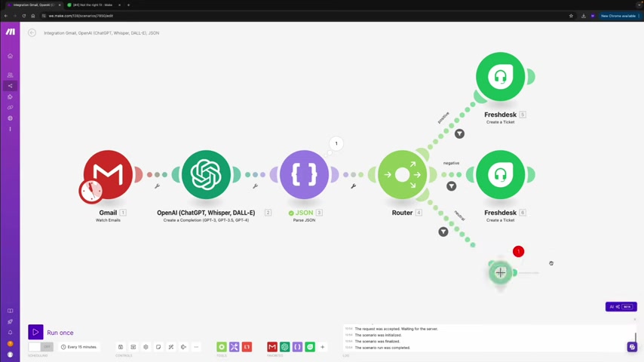
Task: Click the wrench between Gmail and OpenAI
Action: coord(157,186)
